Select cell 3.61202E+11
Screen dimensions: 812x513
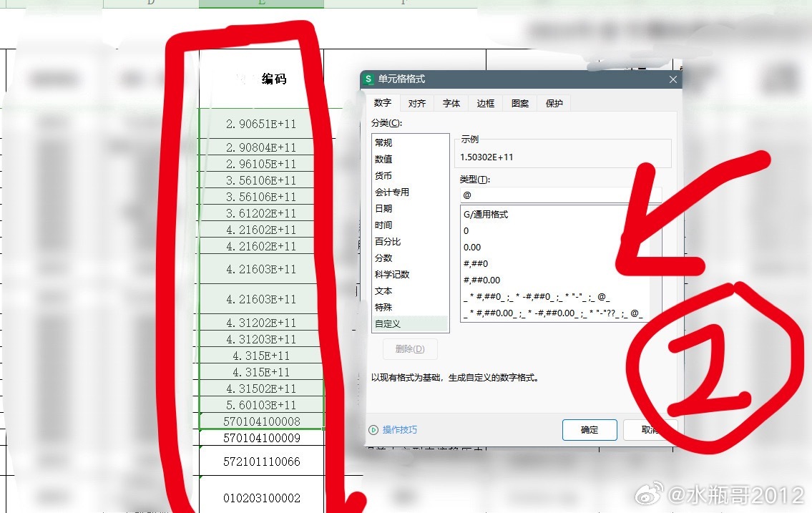point(262,213)
